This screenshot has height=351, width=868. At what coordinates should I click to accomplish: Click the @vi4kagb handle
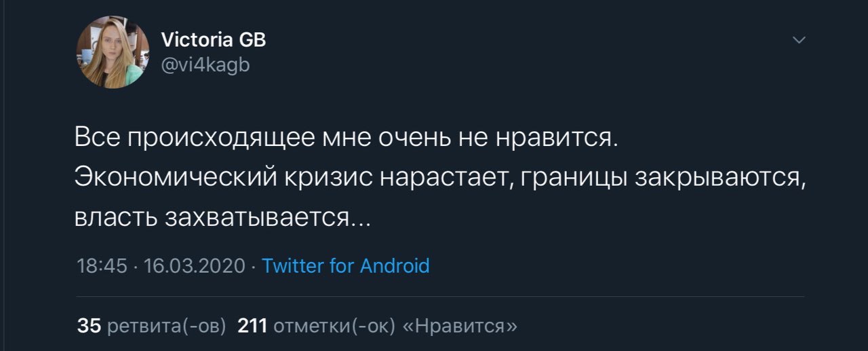205,65
